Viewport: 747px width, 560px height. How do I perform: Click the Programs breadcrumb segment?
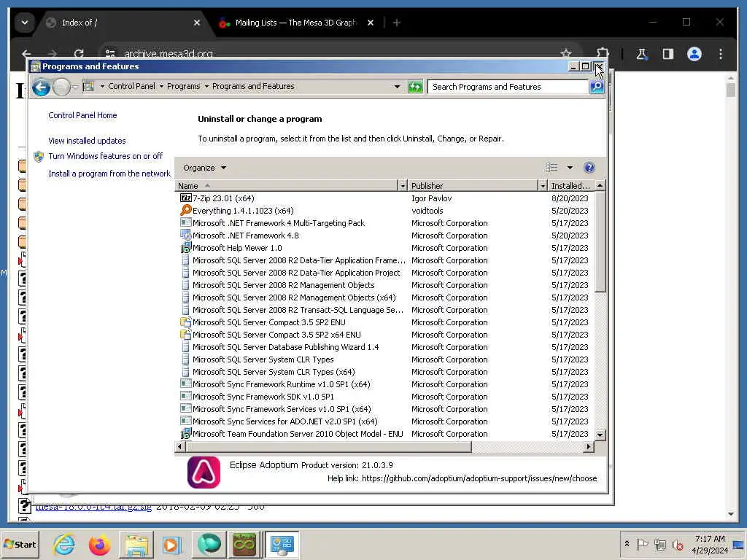183,86
